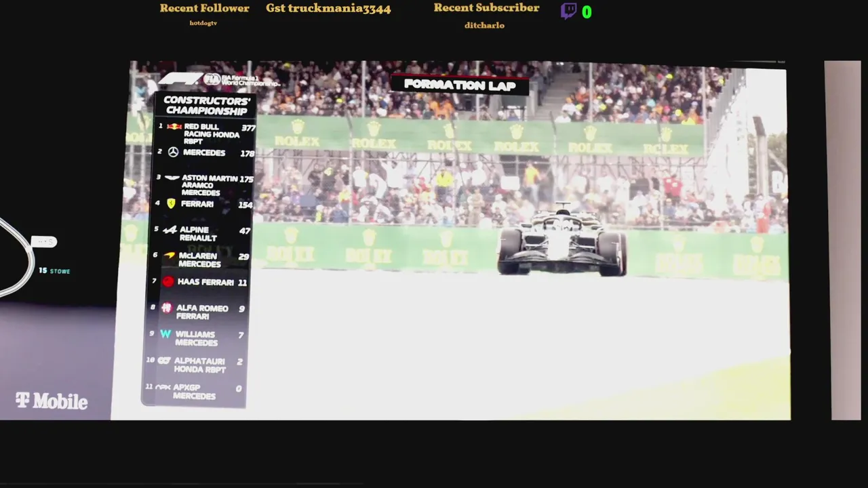The height and width of the screenshot is (488, 868).
Task: Click the follower name hotdogtv
Action: point(203,23)
